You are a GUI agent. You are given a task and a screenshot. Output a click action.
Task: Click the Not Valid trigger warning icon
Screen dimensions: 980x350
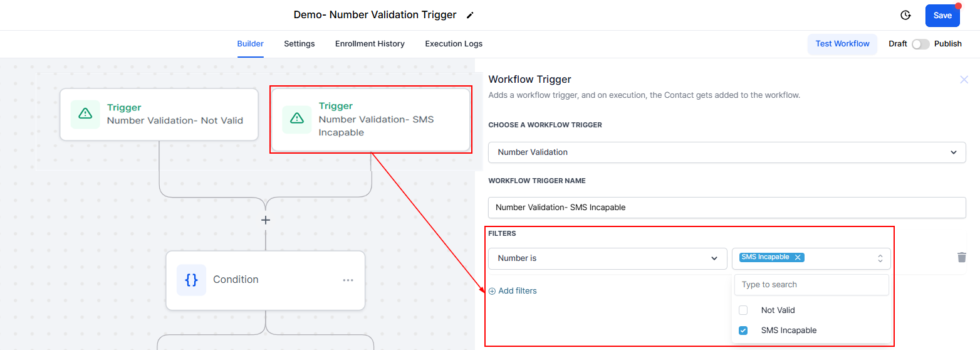(x=85, y=114)
